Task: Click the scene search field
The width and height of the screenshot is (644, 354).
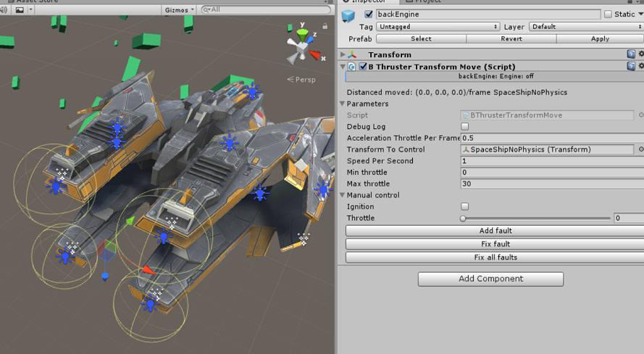Action: click(x=266, y=9)
